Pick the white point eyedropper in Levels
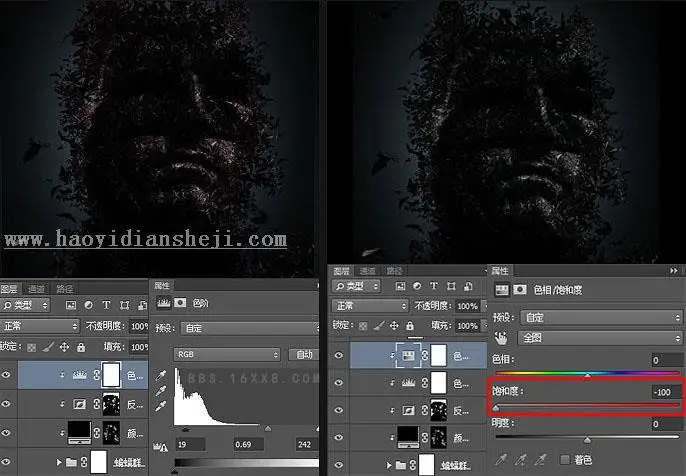The image size is (686, 476). (x=161, y=406)
